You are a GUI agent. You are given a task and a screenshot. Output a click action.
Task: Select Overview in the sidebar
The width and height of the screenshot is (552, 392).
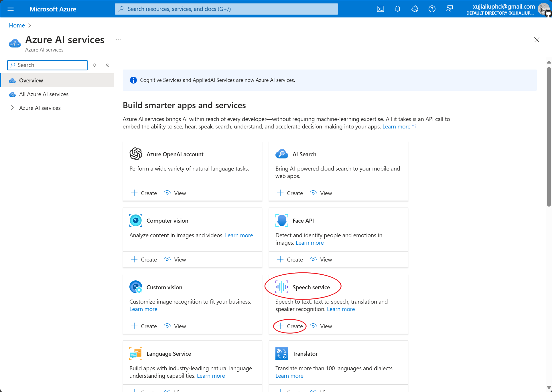coord(31,80)
